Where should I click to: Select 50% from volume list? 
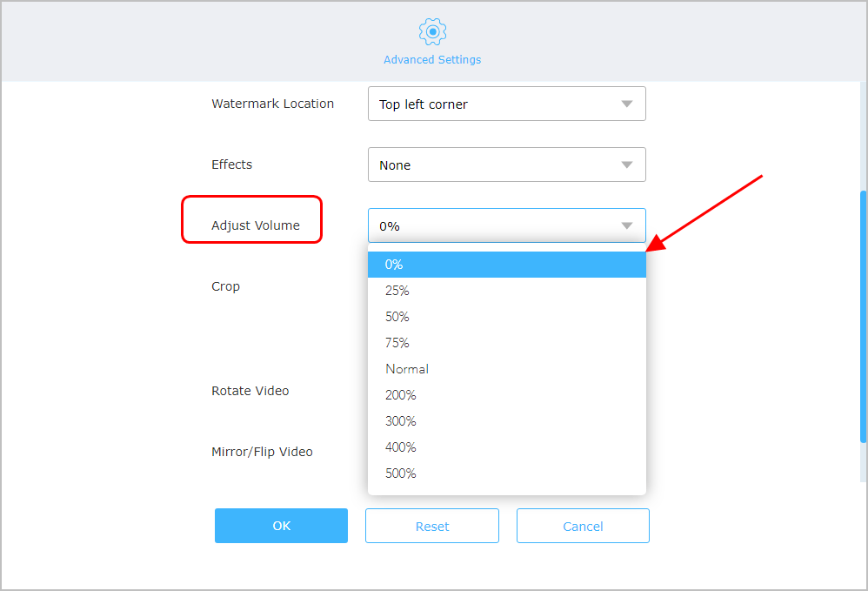[x=506, y=317]
